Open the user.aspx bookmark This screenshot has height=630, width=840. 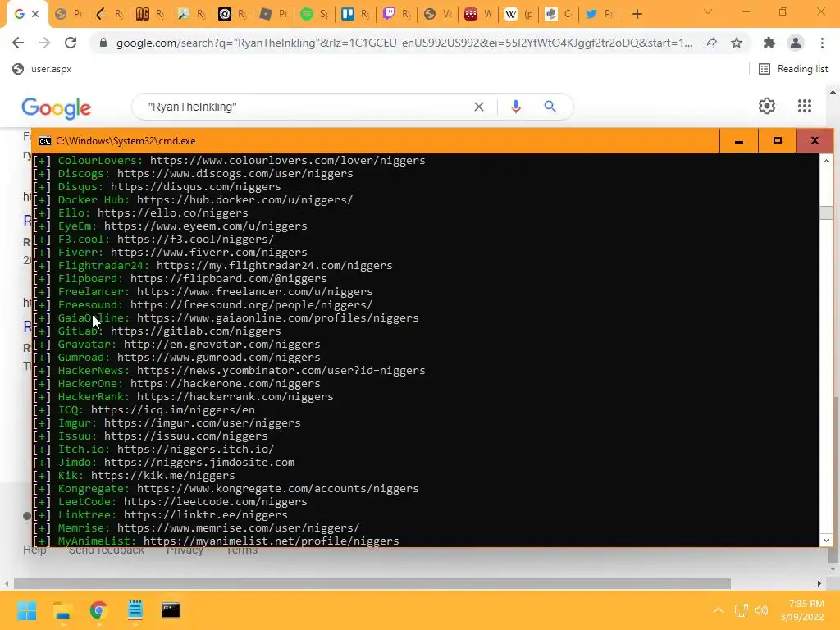tap(42, 69)
